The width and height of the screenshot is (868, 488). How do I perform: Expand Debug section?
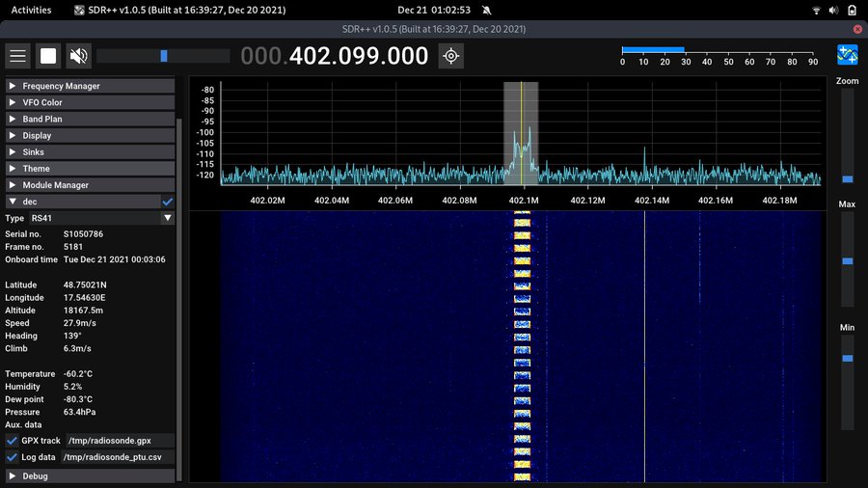(x=90, y=475)
